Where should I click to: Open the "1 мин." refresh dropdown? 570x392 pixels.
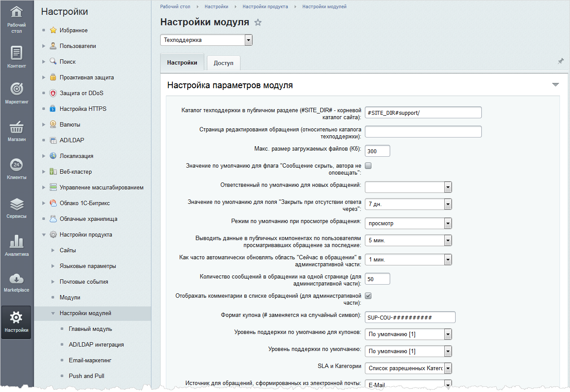click(x=408, y=259)
